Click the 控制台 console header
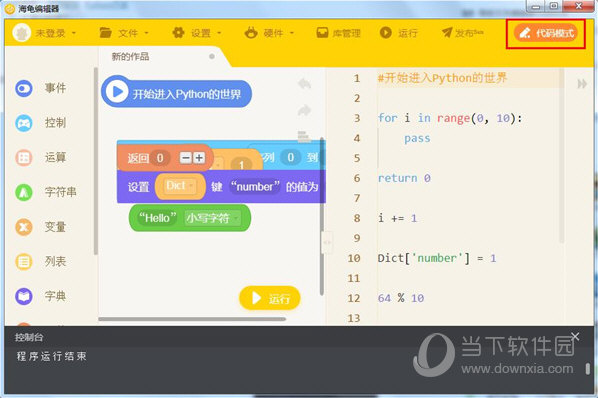Viewport: 598px width, 398px height. click(29, 337)
